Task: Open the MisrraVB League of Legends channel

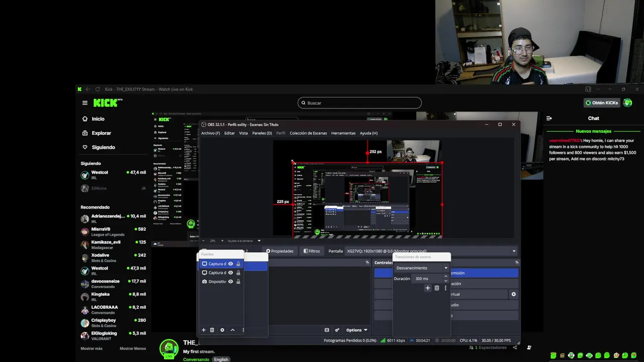Action: [113, 231]
